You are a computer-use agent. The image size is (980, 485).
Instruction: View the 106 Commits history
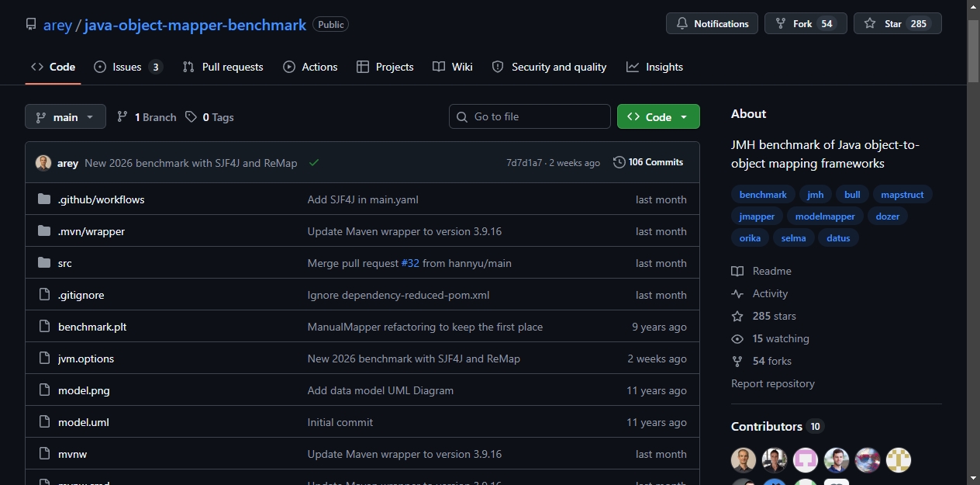point(648,162)
